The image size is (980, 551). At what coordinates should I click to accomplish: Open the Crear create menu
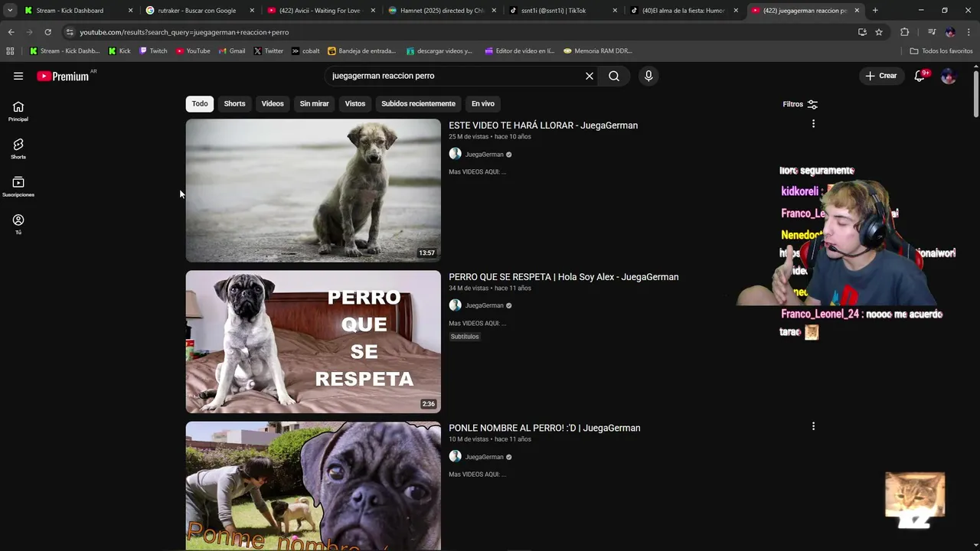tap(880, 76)
